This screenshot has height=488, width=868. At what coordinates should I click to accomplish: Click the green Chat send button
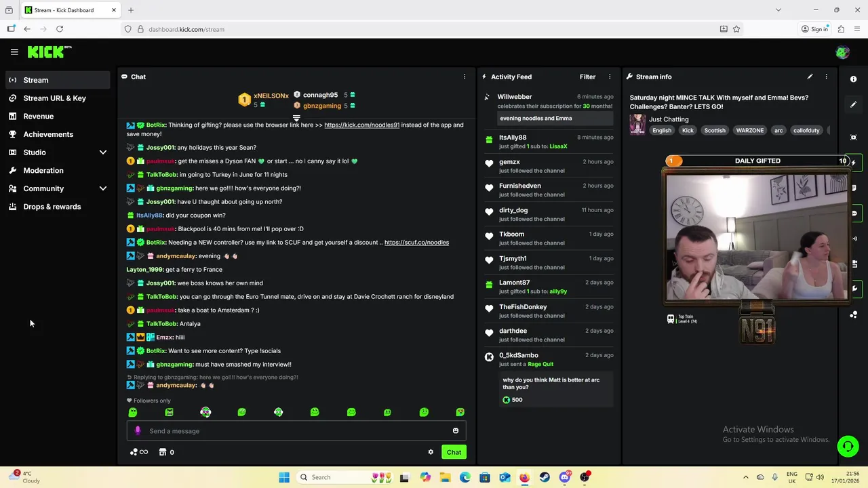point(454,452)
